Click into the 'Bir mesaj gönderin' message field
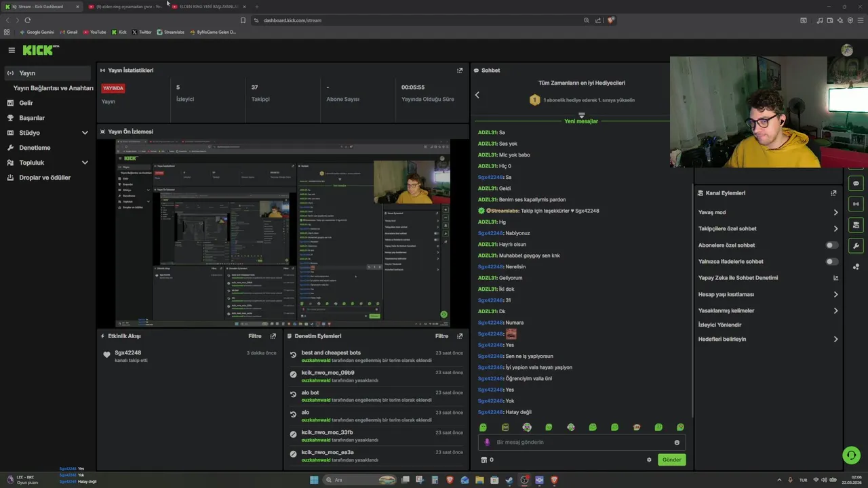The width and height of the screenshot is (868, 488). point(582,443)
